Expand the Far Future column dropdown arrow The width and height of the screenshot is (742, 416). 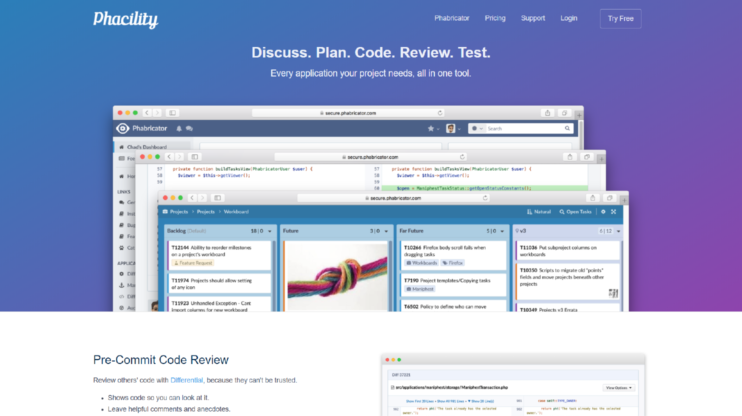502,231
